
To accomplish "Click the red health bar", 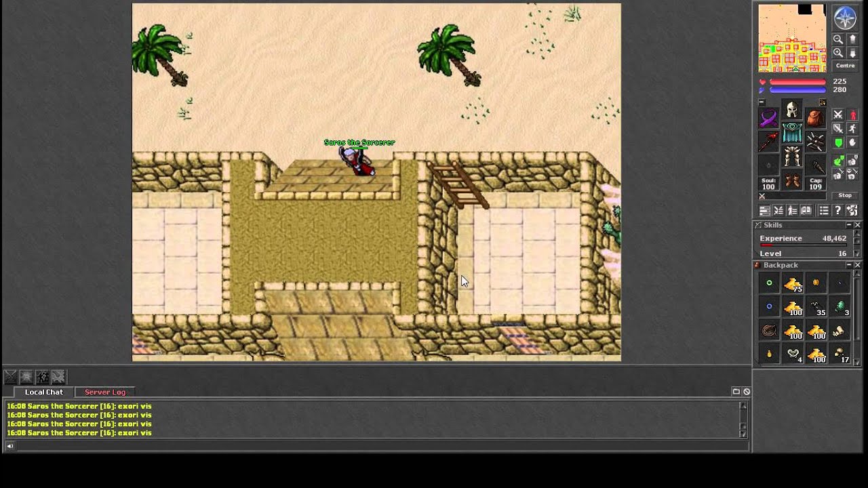I will [797, 82].
